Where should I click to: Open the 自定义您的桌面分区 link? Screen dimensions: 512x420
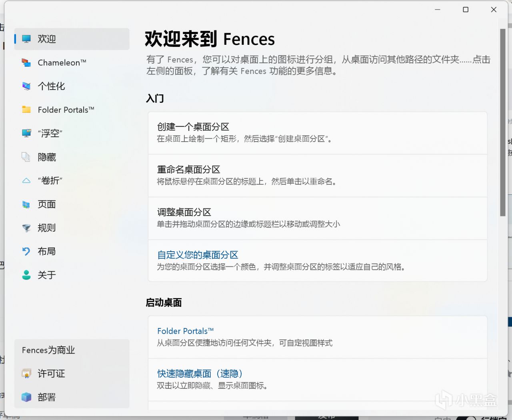click(x=198, y=255)
